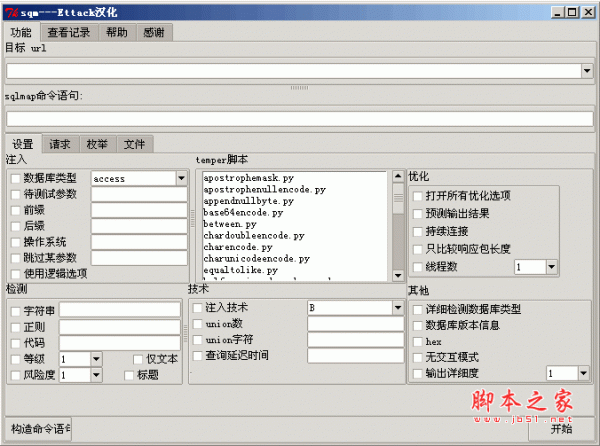Check the 跳过某参数 checkbox
This screenshot has width=600, height=446.
pyautogui.click(x=16, y=258)
